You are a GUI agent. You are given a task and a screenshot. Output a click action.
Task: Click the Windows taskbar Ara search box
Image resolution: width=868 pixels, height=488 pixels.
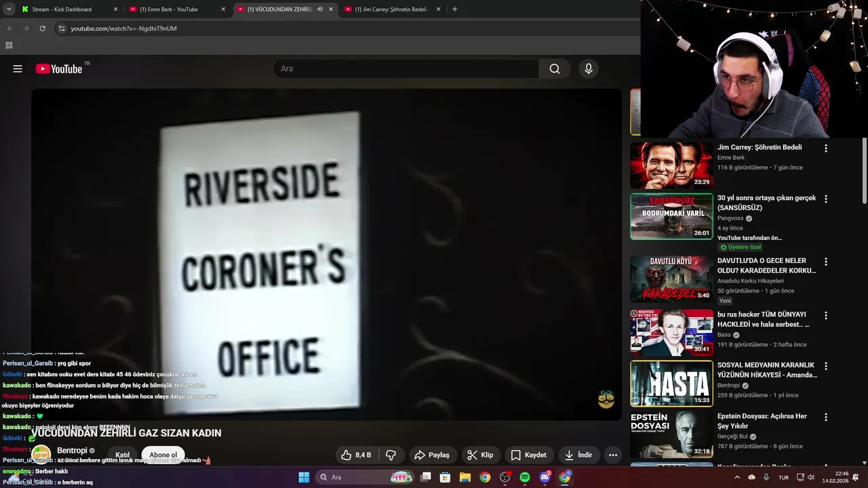365,477
